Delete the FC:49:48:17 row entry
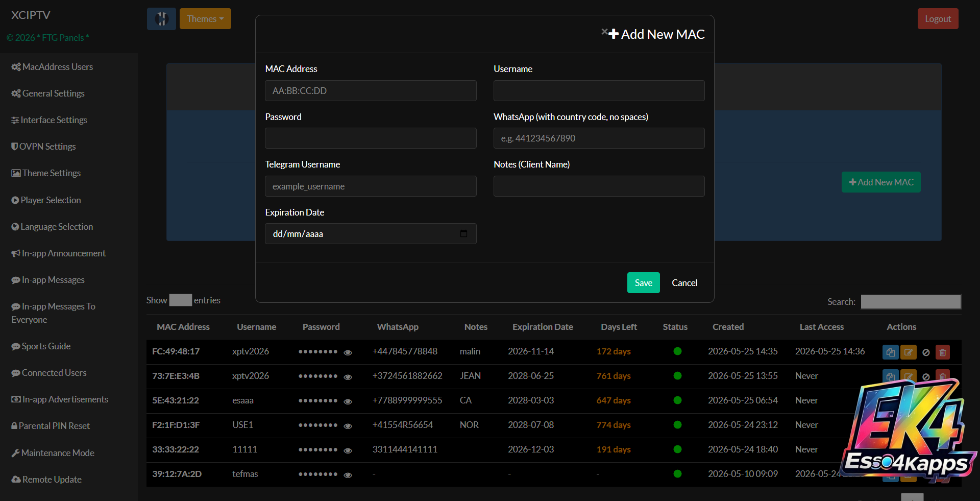The height and width of the screenshot is (501, 980). [x=943, y=352]
